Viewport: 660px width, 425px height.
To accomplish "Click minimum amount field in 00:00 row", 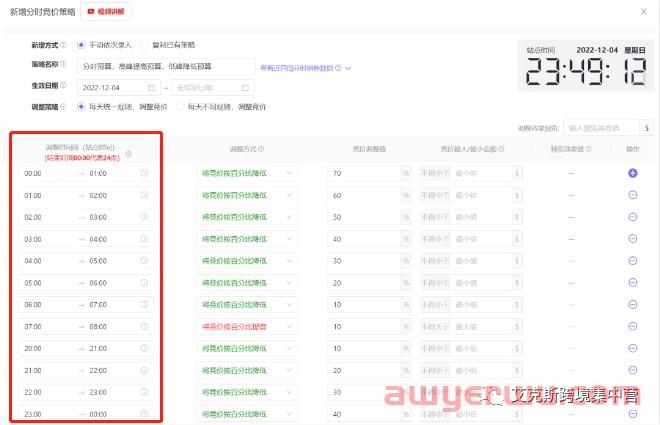I will [x=481, y=173].
